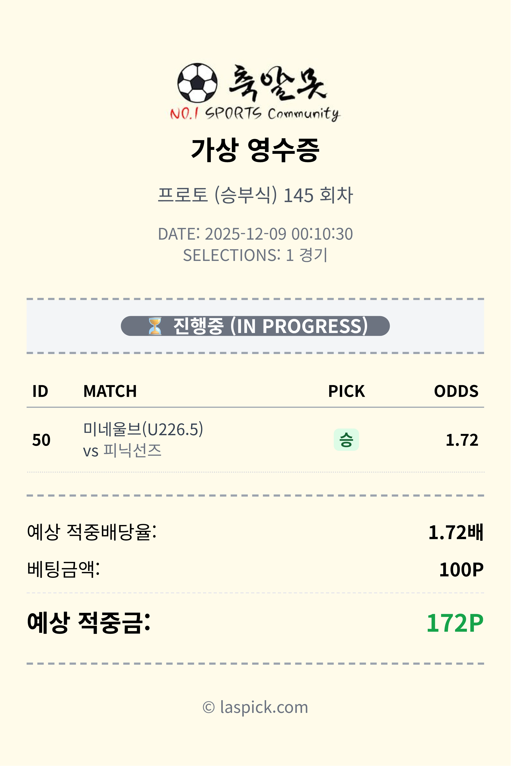
Task: Click the PICK column header
Action: [x=346, y=391]
